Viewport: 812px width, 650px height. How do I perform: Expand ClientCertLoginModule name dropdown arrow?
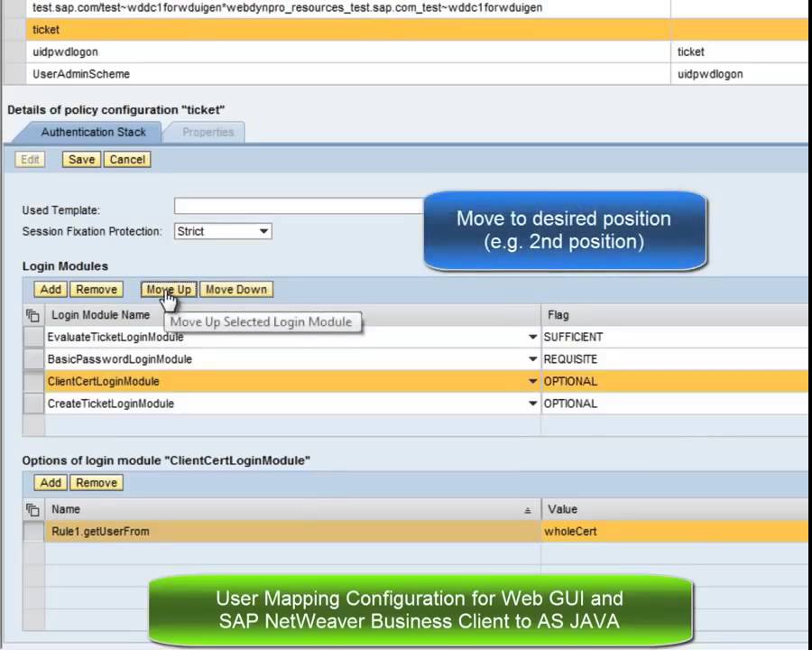(532, 382)
